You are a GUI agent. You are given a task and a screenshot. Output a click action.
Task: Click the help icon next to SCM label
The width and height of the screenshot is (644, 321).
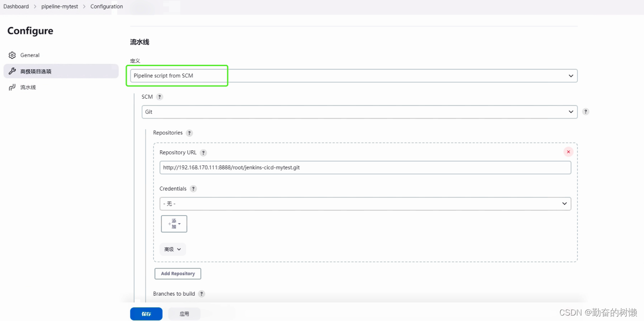[x=159, y=97]
